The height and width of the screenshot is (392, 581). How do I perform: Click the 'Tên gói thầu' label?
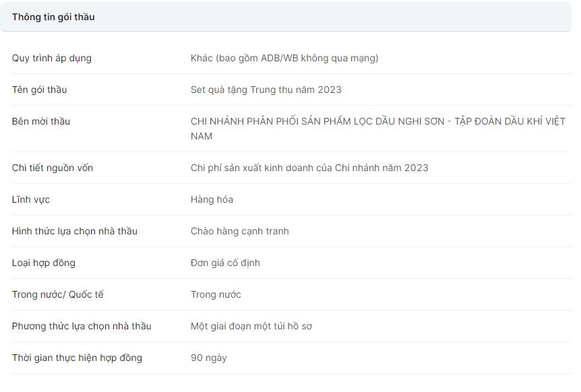point(39,90)
